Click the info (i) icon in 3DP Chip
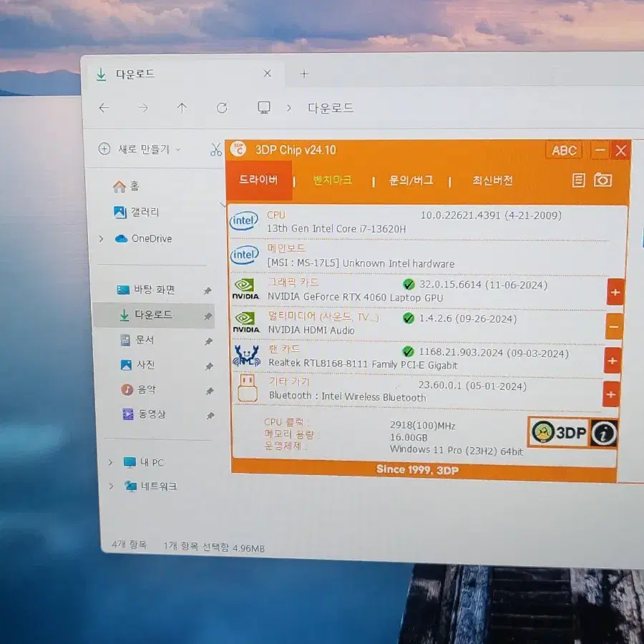644x644 pixels. click(x=603, y=433)
